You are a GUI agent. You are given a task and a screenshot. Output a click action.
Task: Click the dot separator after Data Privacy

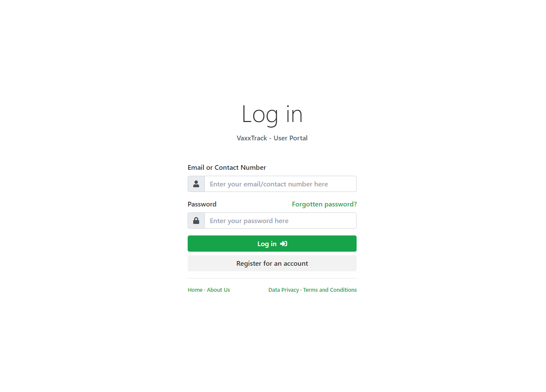tap(301, 290)
